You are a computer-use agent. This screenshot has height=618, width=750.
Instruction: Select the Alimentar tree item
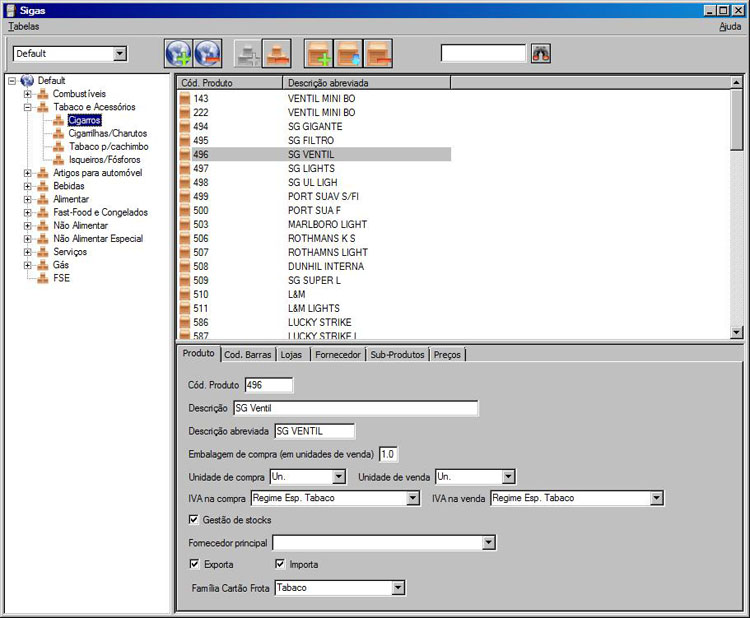coord(71,199)
